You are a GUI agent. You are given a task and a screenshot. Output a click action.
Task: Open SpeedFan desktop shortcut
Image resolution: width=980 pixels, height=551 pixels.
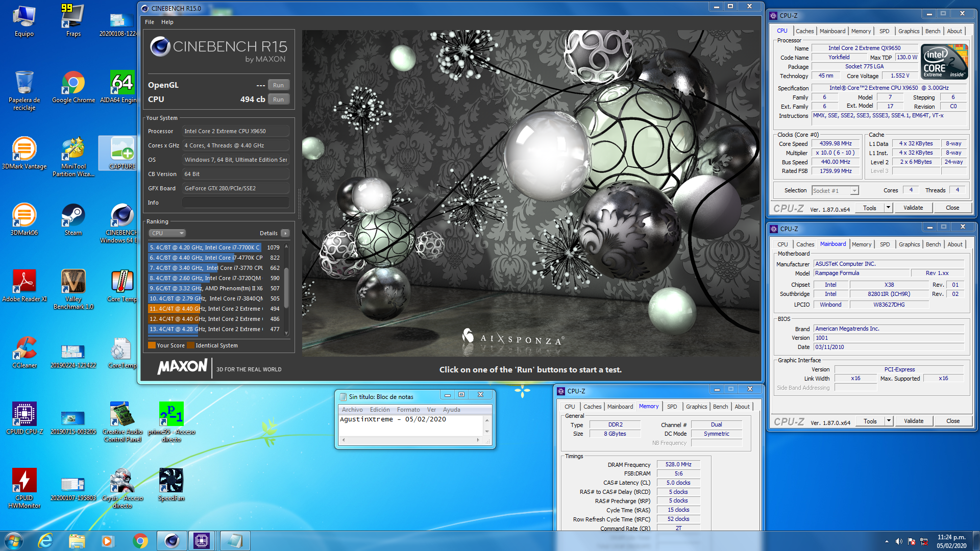pyautogui.click(x=171, y=485)
